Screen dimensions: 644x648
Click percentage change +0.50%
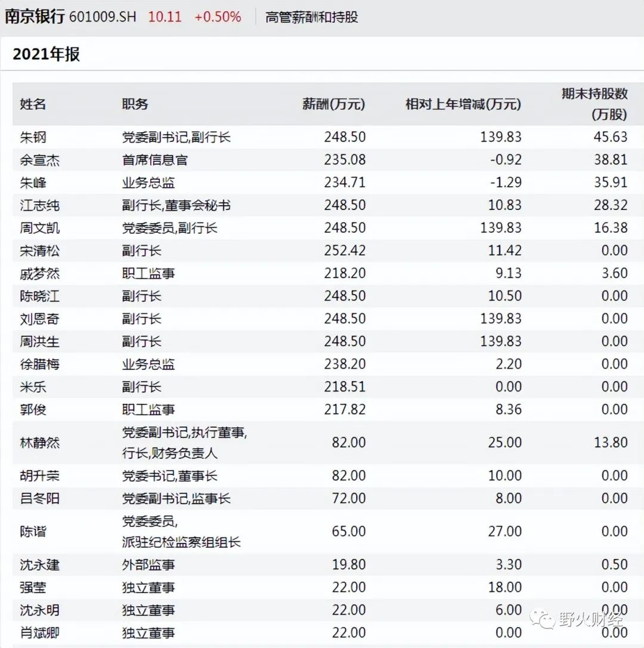point(218,17)
